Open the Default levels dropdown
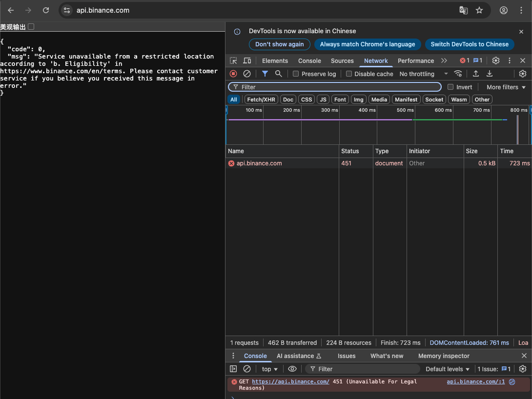This screenshot has width=532, height=399. tap(447, 369)
